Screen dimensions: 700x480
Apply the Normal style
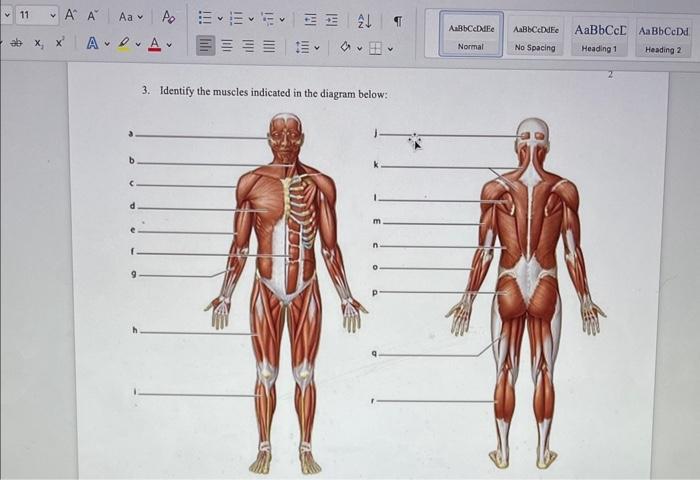coord(471,34)
